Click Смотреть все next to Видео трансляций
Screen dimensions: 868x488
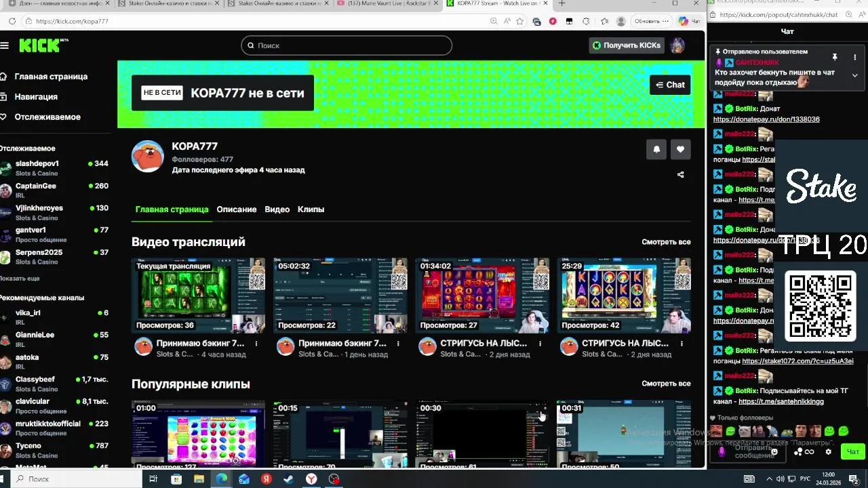point(666,242)
